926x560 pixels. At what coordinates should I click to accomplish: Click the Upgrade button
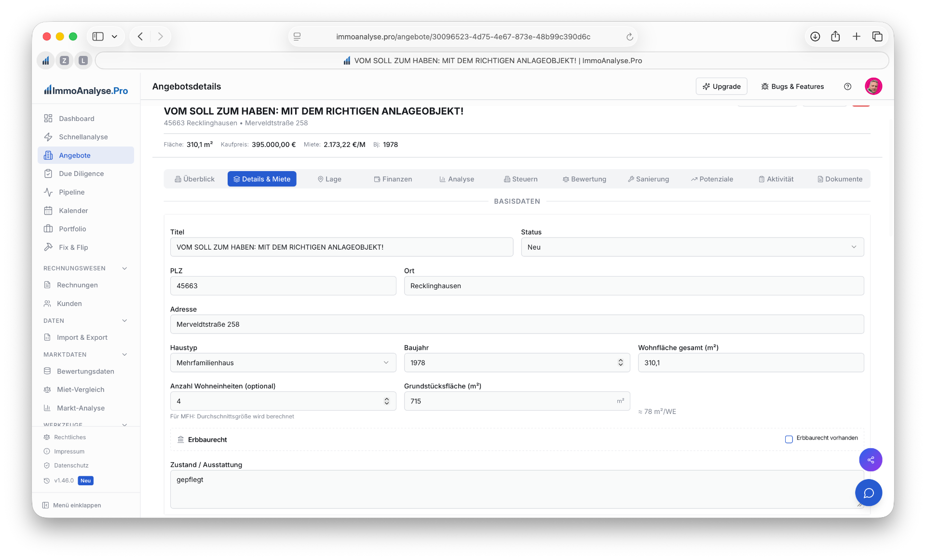pyautogui.click(x=722, y=86)
